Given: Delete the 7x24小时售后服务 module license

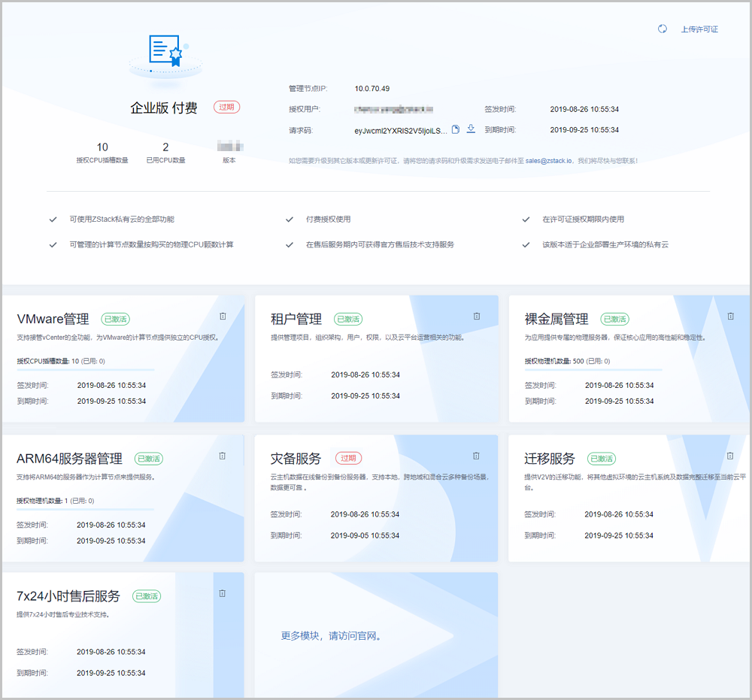Looking at the screenshot, I should click(223, 593).
